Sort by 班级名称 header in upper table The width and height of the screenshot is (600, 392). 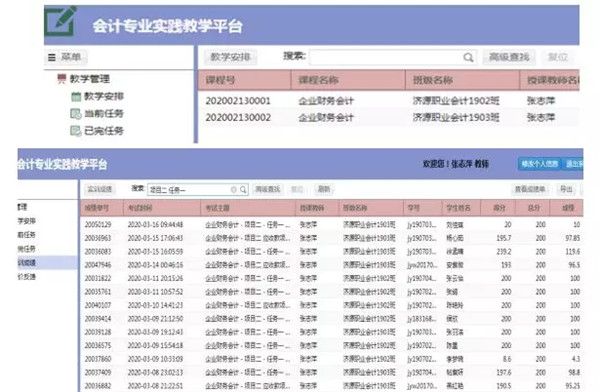tap(462, 80)
